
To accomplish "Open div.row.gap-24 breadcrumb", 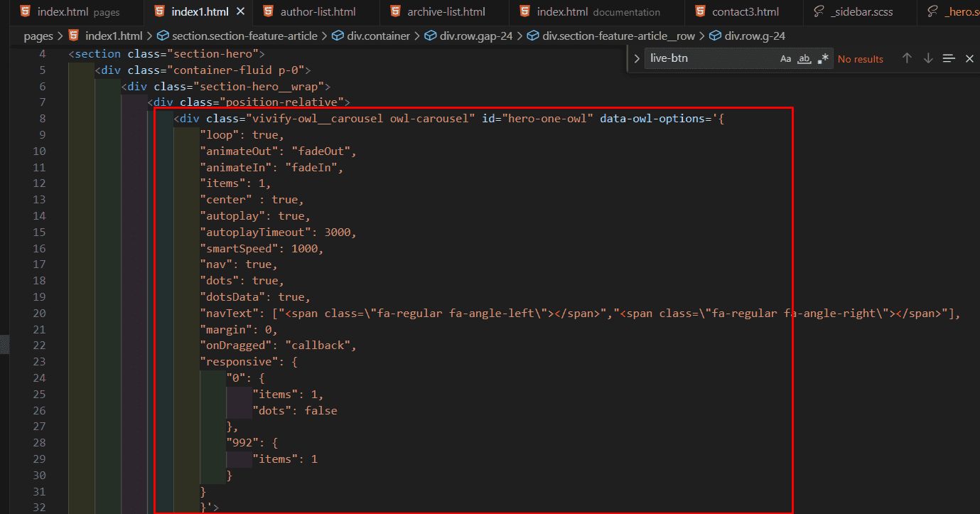I will pyautogui.click(x=476, y=36).
